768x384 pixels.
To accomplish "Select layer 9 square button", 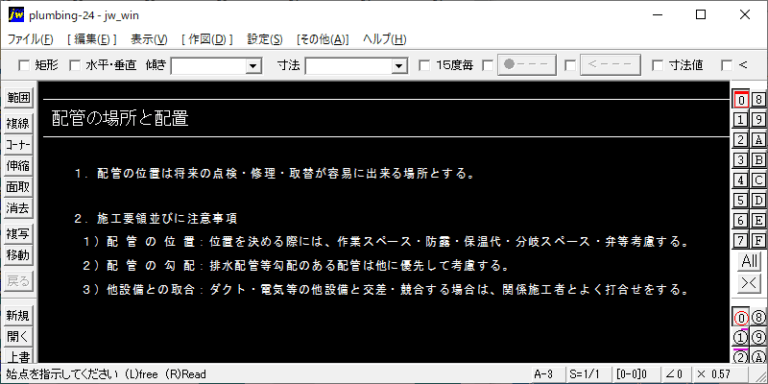I will tap(758, 120).
